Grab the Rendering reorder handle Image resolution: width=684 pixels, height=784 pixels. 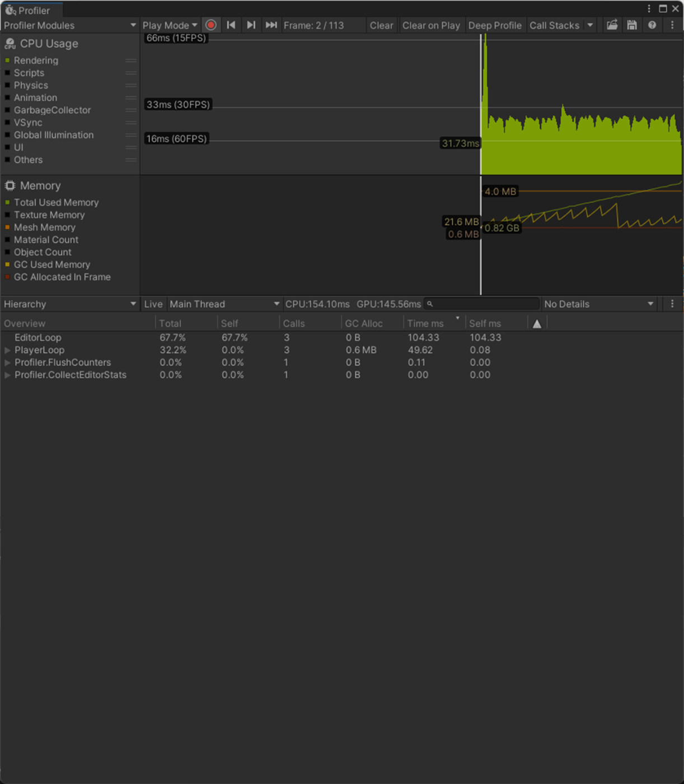pyautogui.click(x=131, y=60)
